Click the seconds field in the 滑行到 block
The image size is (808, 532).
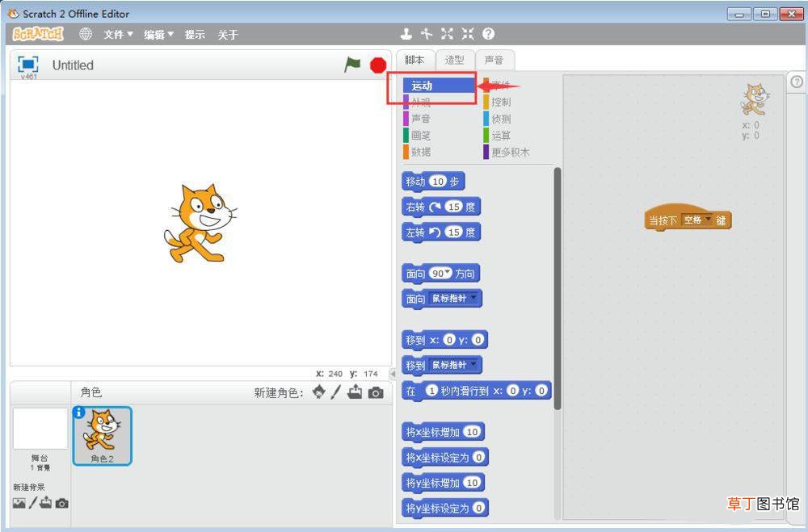pyautogui.click(x=431, y=391)
